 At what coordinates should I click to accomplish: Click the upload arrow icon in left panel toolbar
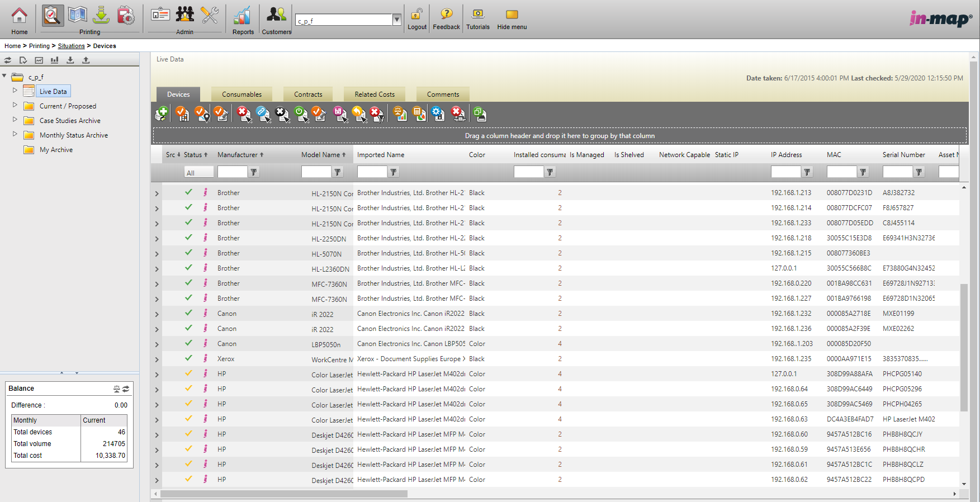pos(86,60)
